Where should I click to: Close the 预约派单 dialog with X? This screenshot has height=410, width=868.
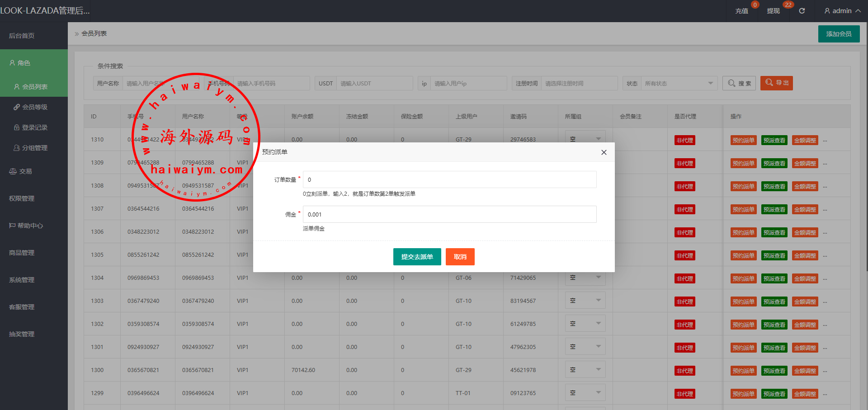tap(604, 152)
